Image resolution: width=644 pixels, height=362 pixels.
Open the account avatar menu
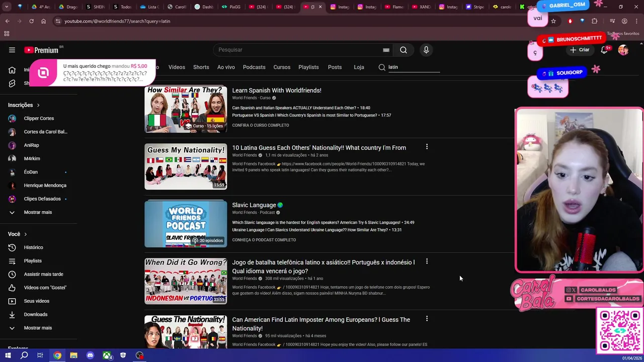623,50
